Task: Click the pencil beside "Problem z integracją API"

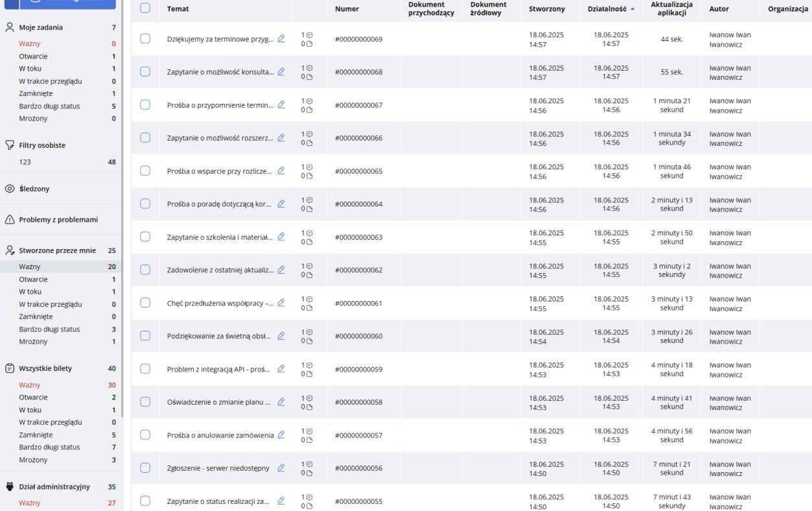Action: point(281,368)
